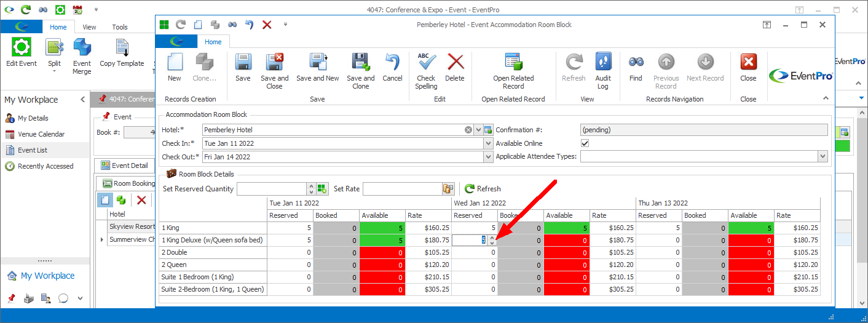Click the red X in Room Block quick access toolbar
Image resolution: width=868 pixels, height=323 pixels.
click(267, 25)
